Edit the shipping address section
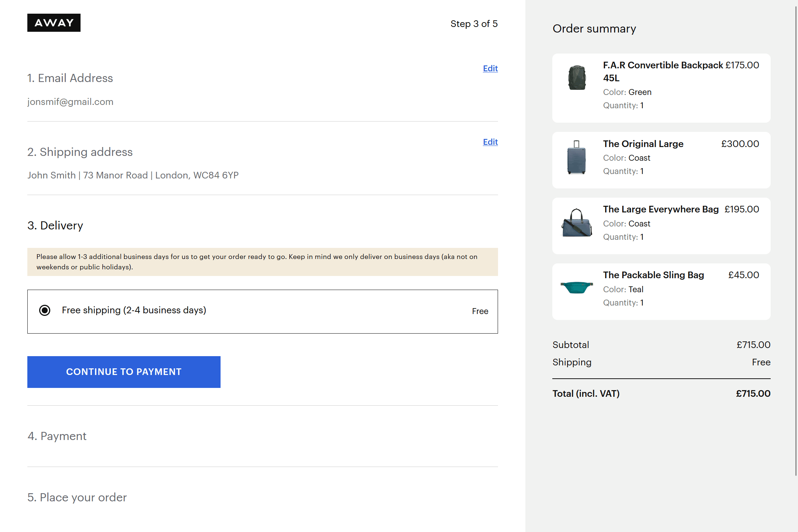Viewport: 798px width, 532px height. (490, 142)
